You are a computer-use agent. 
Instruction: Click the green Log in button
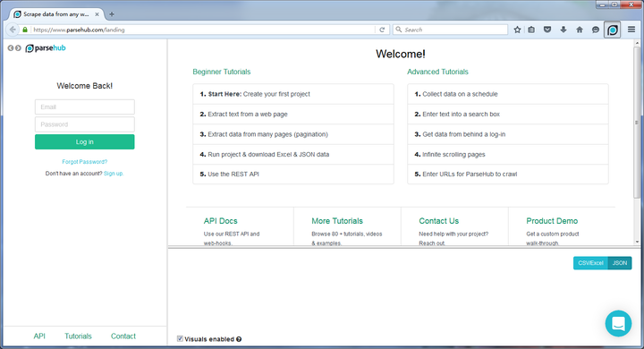tap(85, 141)
